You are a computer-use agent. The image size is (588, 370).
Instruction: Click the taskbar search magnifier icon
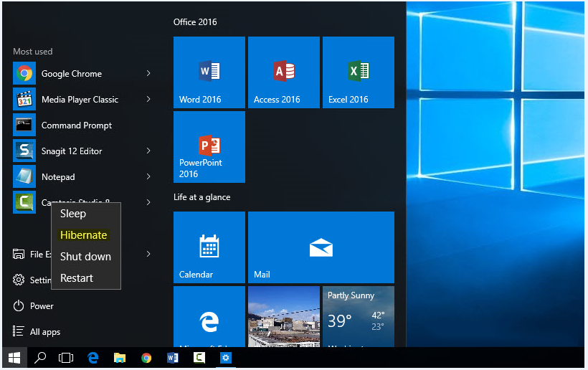click(x=39, y=358)
